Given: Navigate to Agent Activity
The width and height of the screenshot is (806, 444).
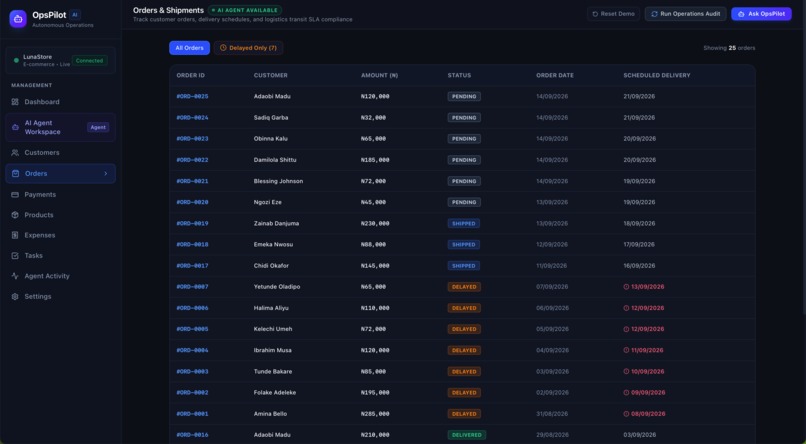Looking at the screenshot, I should point(60,276).
